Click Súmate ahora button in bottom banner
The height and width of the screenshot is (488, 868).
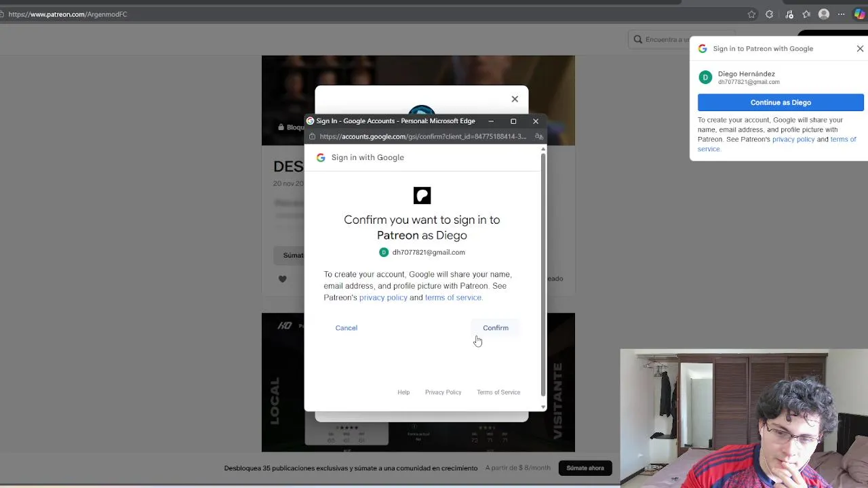[x=585, y=468]
